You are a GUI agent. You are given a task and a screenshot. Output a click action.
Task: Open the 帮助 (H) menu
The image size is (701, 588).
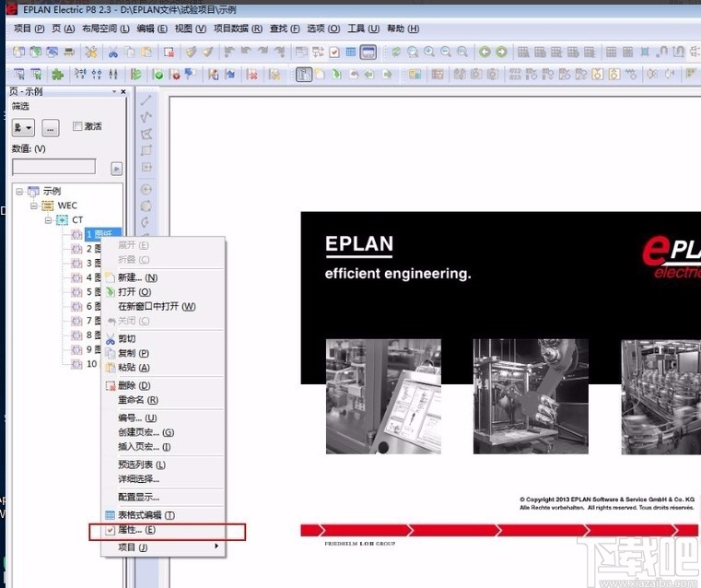pos(403,29)
